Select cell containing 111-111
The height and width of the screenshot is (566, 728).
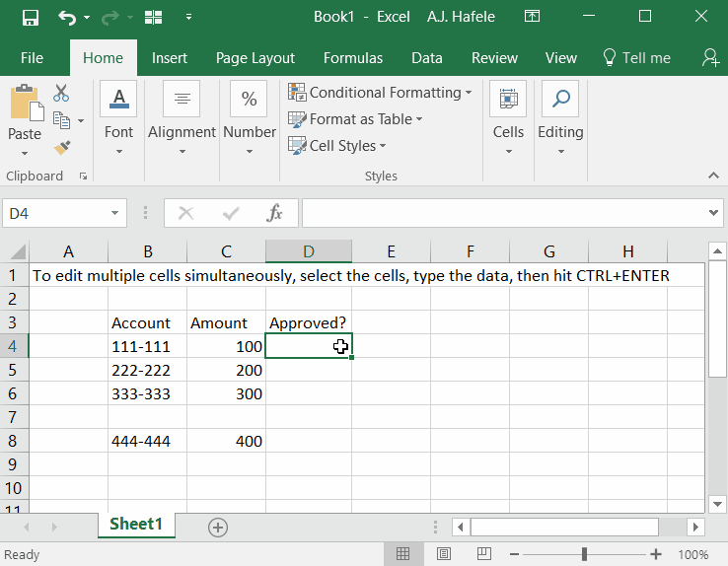click(x=148, y=346)
